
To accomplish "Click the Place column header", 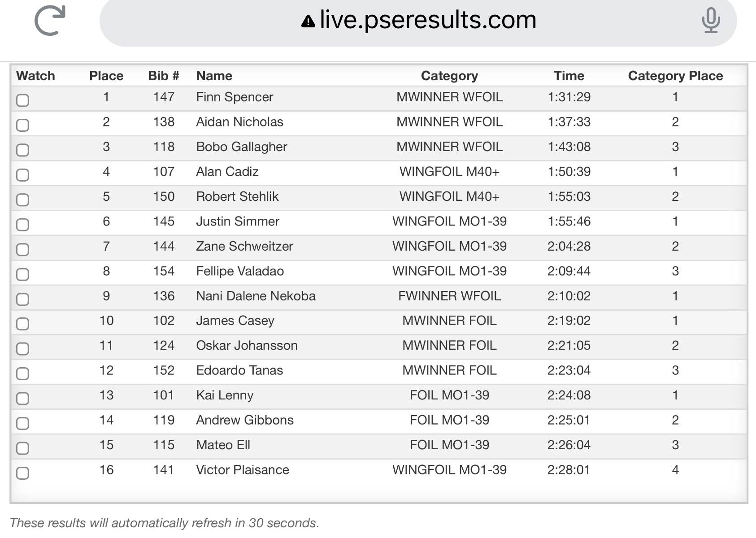I will (x=106, y=76).
